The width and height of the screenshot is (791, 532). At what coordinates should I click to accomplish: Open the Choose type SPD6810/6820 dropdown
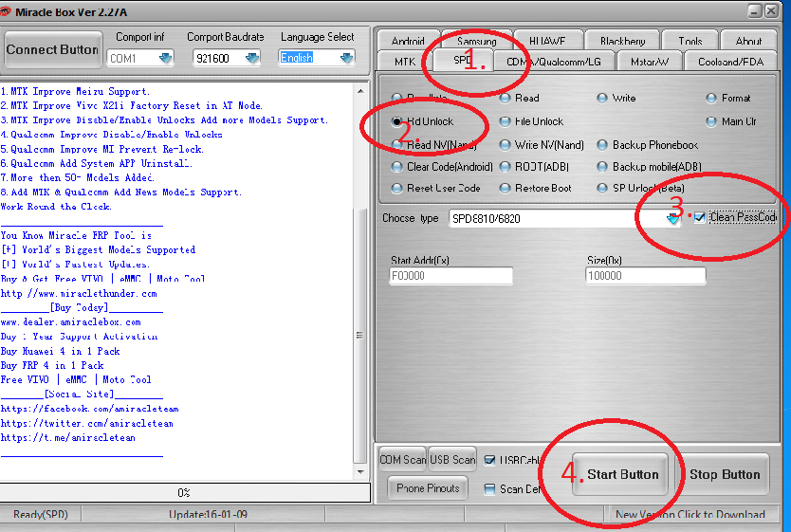672,219
